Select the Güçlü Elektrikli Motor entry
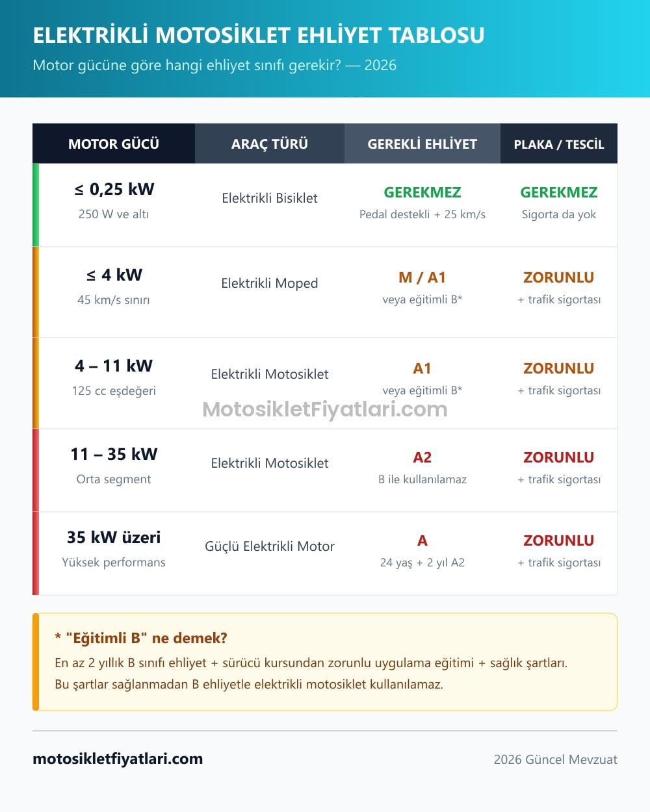This screenshot has height=812, width=650. pos(270,546)
